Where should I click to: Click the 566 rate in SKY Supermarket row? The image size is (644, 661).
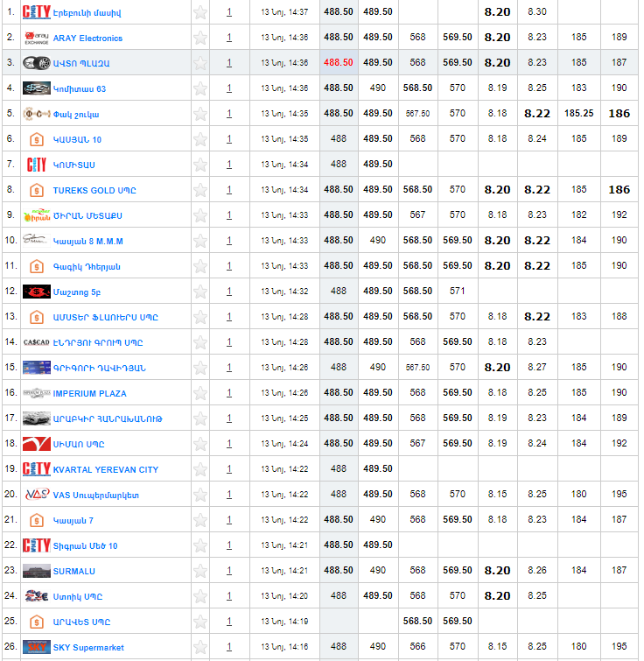click(417, 646)
